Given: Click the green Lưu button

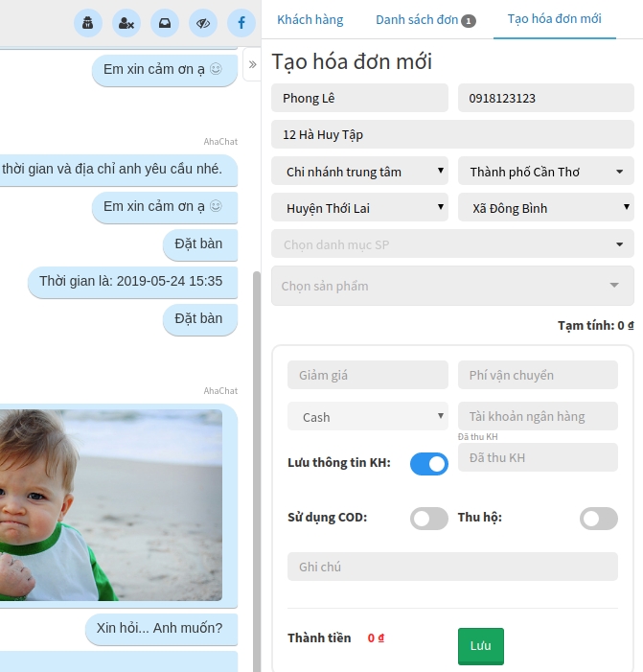Looking at the screenshot, I should (480, 646).
